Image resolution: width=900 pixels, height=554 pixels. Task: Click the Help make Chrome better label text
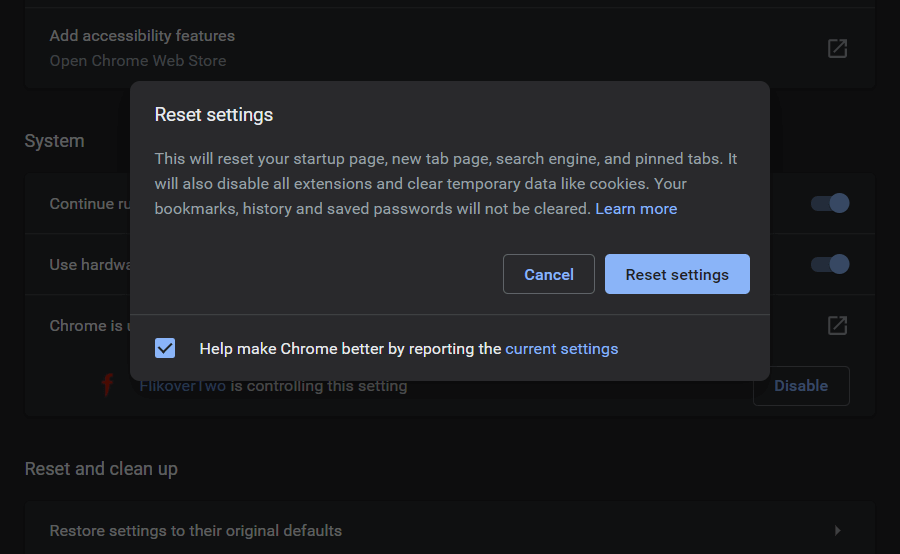(350, 349)
